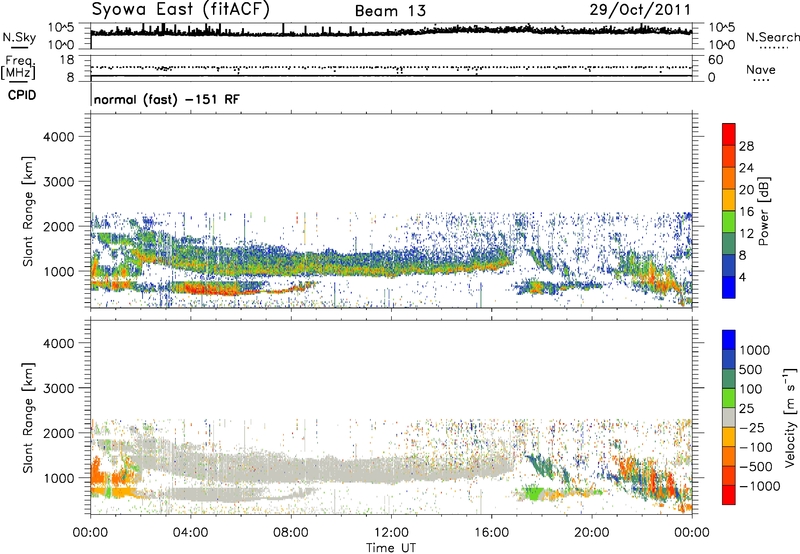Select the "-100" label on Velocity colorbar
The height and width of the screenshot is (554, 800).
[755, 447]
